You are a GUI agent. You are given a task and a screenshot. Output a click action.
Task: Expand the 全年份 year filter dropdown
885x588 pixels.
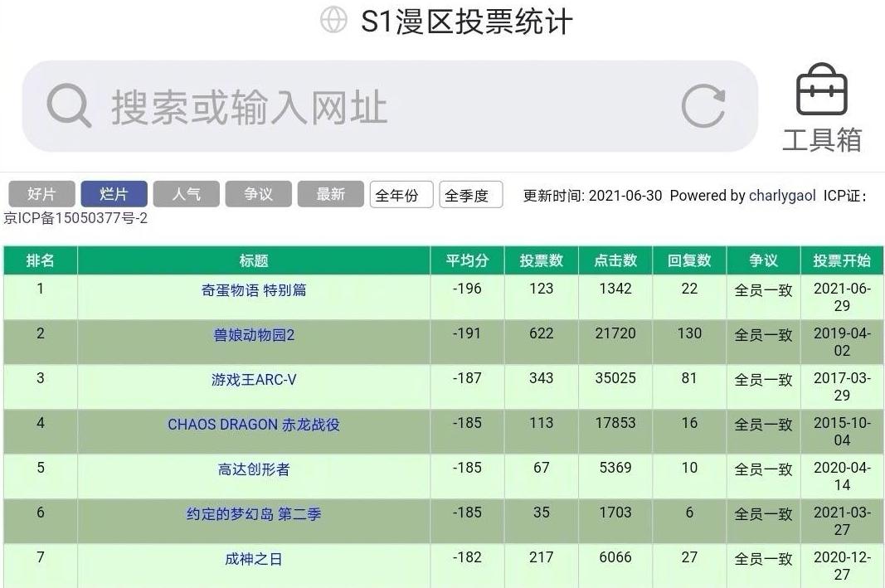tap(401, 194)
